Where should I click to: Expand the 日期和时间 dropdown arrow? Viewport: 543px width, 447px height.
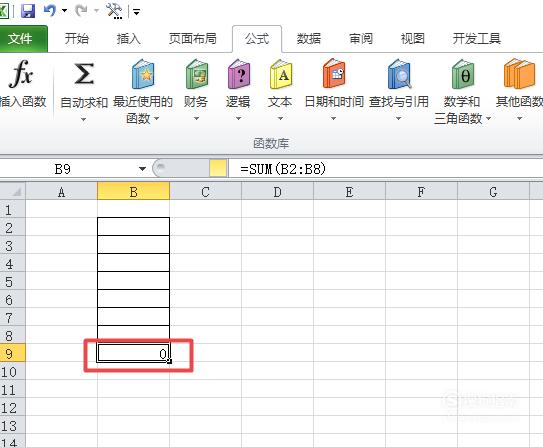click(333, 119)
